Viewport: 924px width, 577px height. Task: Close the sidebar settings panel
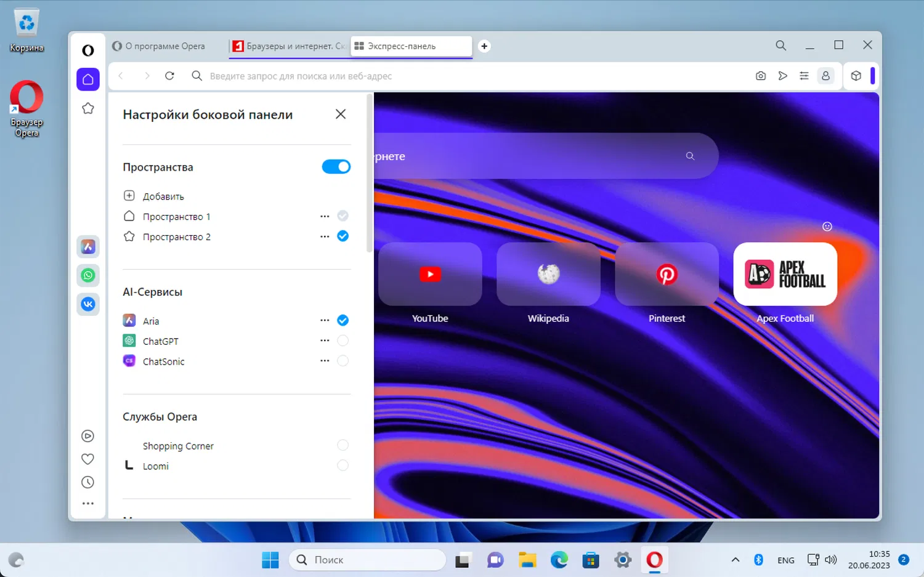click(x=341, y=115)
